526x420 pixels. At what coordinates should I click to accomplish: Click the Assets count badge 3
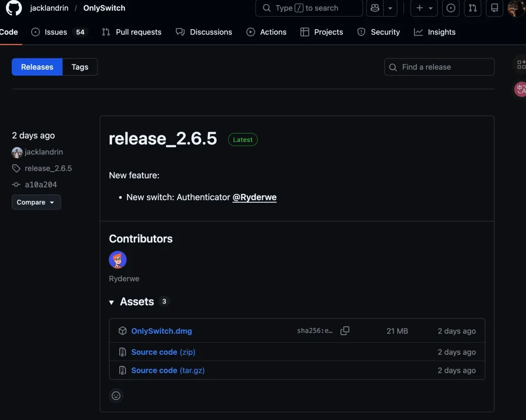click(164, 302)
